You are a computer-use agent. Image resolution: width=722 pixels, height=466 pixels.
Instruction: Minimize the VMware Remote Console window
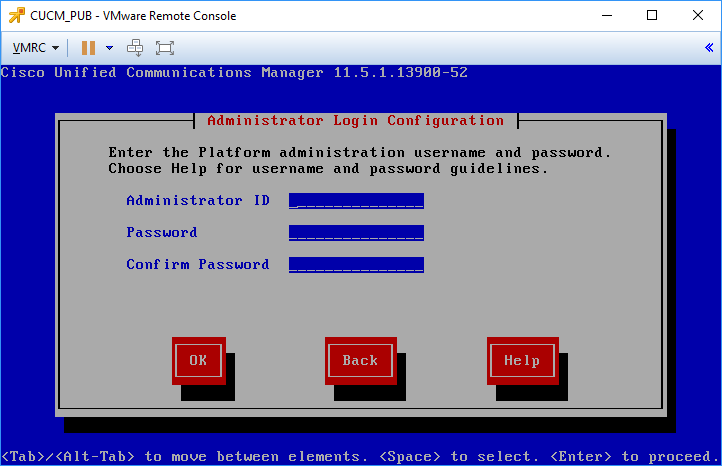point(607,16)
